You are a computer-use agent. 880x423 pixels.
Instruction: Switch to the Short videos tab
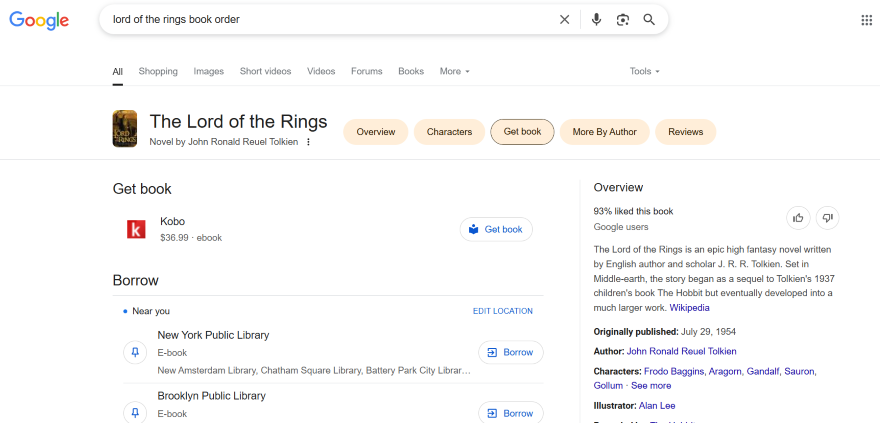click(x=265, y=71)
